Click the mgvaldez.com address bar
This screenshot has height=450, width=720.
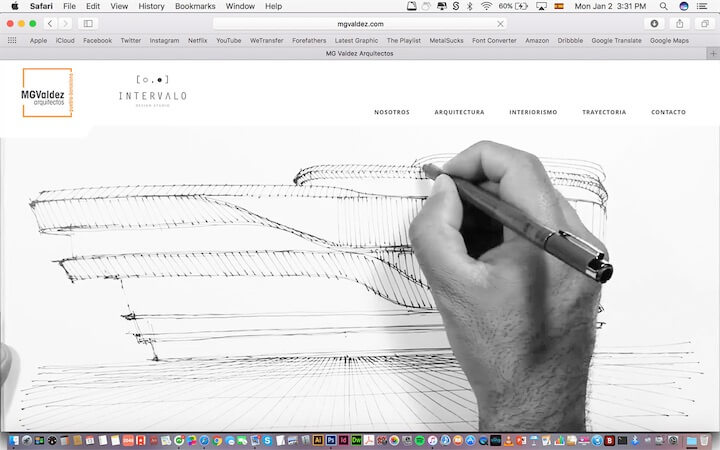tap(359, 23)
